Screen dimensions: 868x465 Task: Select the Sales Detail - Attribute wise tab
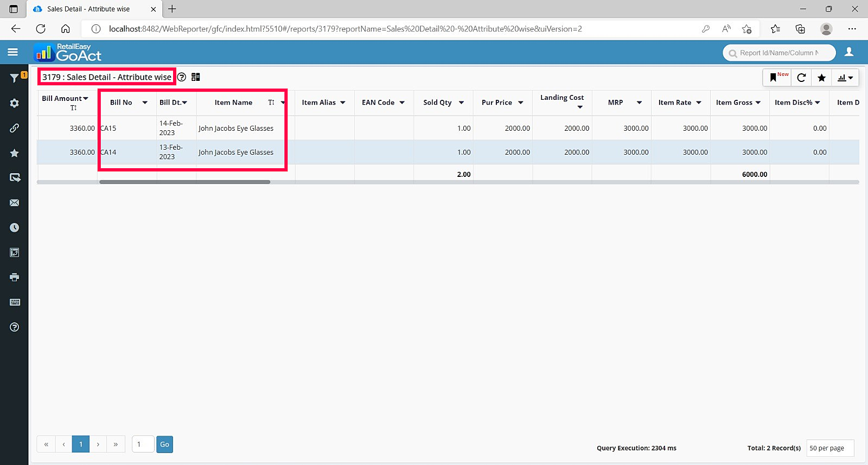click(94, 9)
